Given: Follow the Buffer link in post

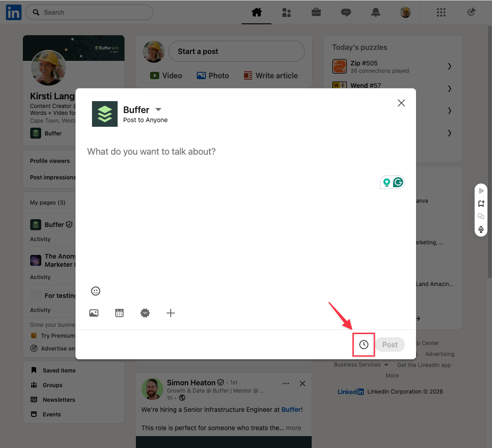Looking at the screenshot, I should coord(291,410).
